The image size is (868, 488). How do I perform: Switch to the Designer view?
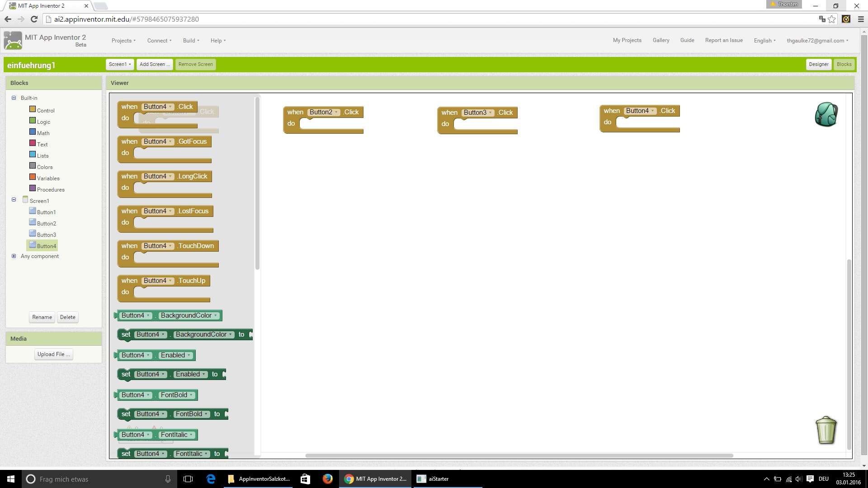(x=818, y=64)
